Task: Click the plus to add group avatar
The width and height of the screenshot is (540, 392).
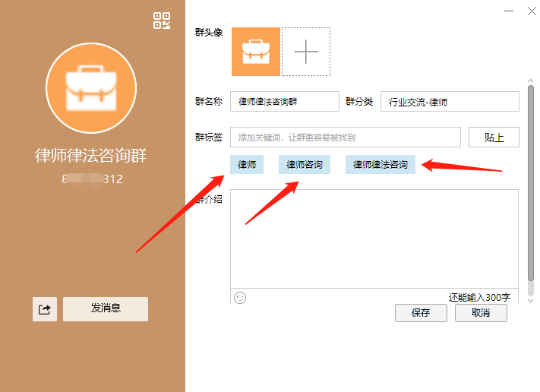Action: point(306,52)
